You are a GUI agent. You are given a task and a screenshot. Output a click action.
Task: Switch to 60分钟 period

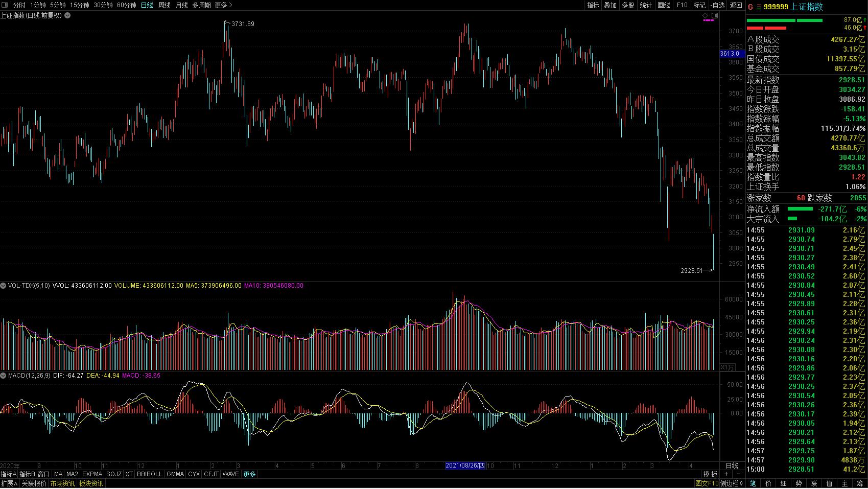coord(127,5)
